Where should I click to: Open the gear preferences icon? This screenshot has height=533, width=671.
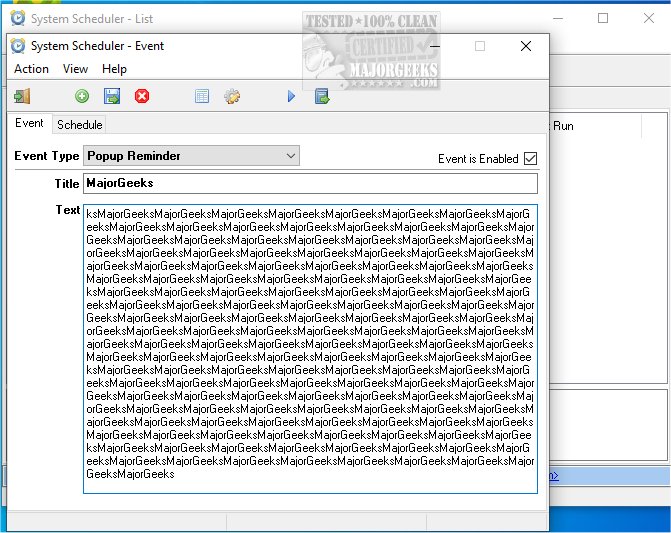232,96
